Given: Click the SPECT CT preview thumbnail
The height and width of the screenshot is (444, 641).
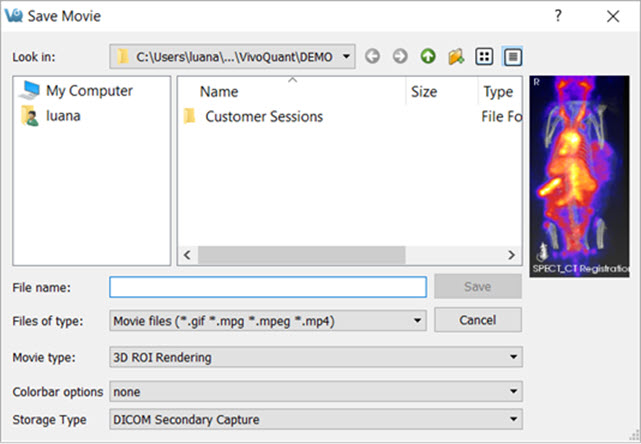Looking at the screenshot, I should coord(581,176).
